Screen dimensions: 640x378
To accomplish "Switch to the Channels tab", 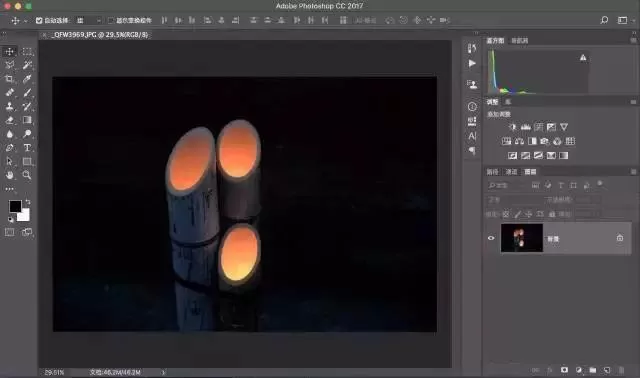I will [x=511, y=172].
